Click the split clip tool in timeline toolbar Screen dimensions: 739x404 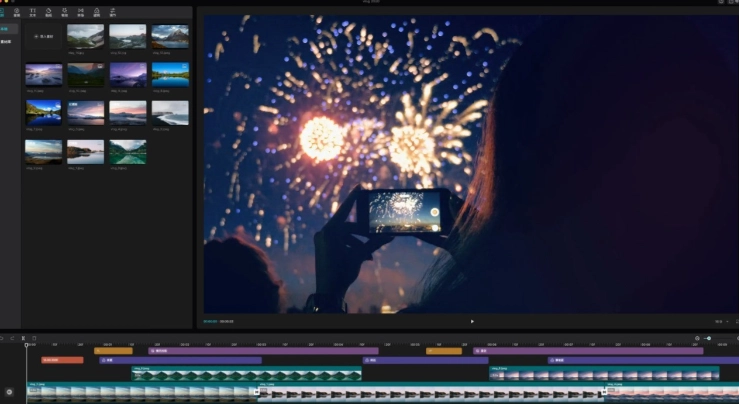[x=24, y=338]
